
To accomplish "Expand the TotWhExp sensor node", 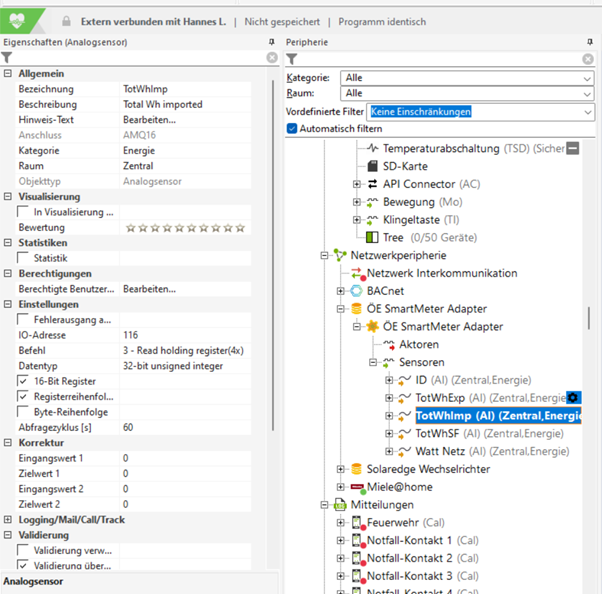I will pyautogui.click(x=389, y=398).
